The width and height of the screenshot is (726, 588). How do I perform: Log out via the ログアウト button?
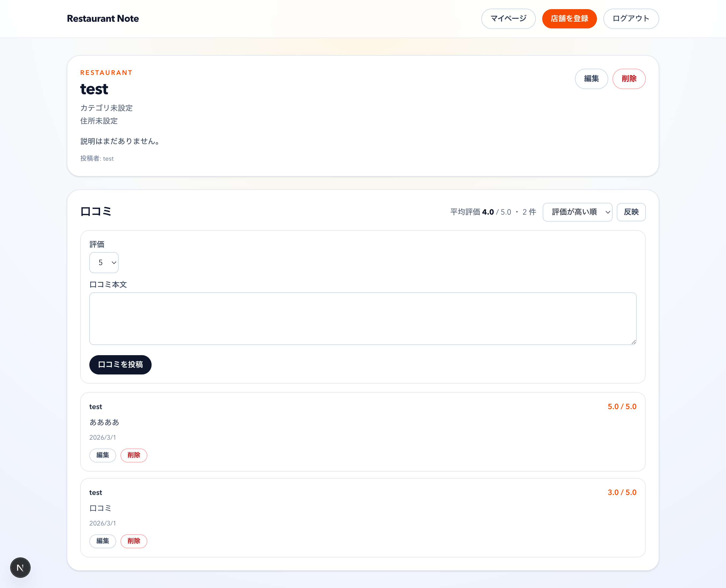[631, 19]
